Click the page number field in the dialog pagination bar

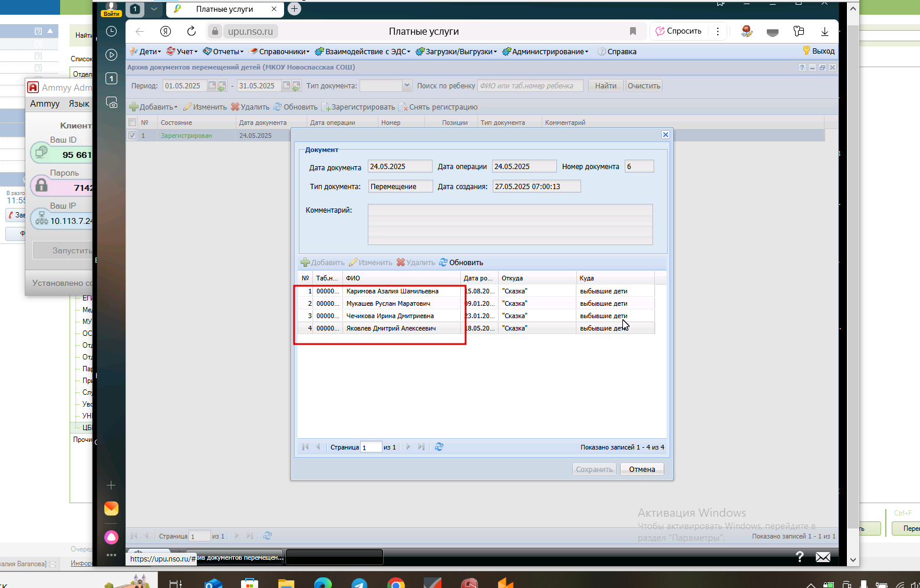pos(371,447)
